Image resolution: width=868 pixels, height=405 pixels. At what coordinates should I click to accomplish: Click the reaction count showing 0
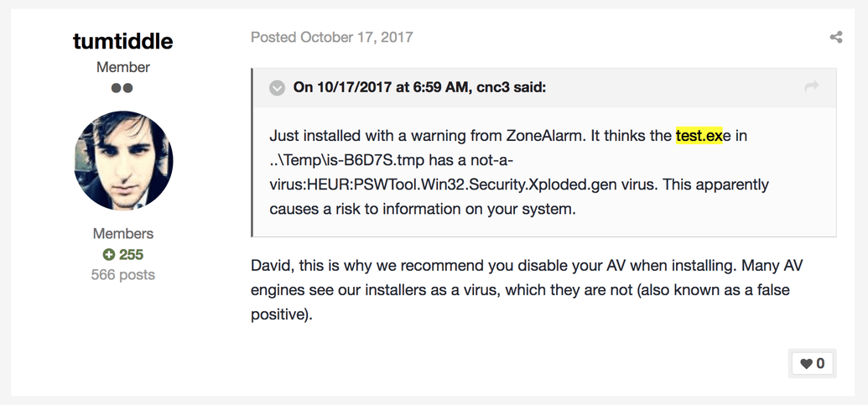[x=820, y=363]
